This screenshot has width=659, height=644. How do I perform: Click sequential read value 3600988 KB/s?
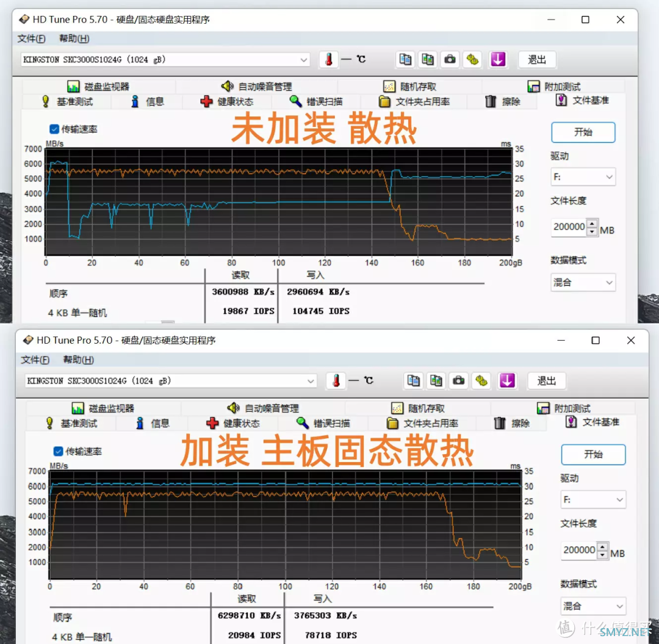[x=243, y=292]
